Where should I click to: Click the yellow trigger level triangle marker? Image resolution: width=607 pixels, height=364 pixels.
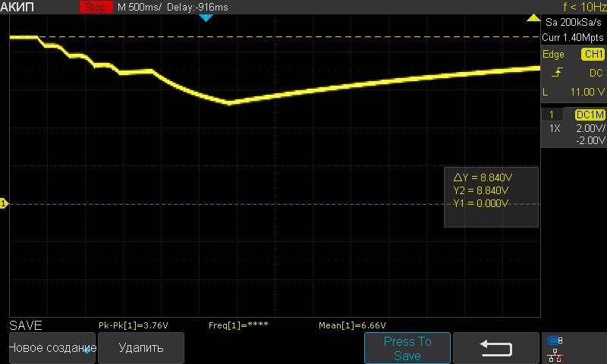(x=533, y=17)
